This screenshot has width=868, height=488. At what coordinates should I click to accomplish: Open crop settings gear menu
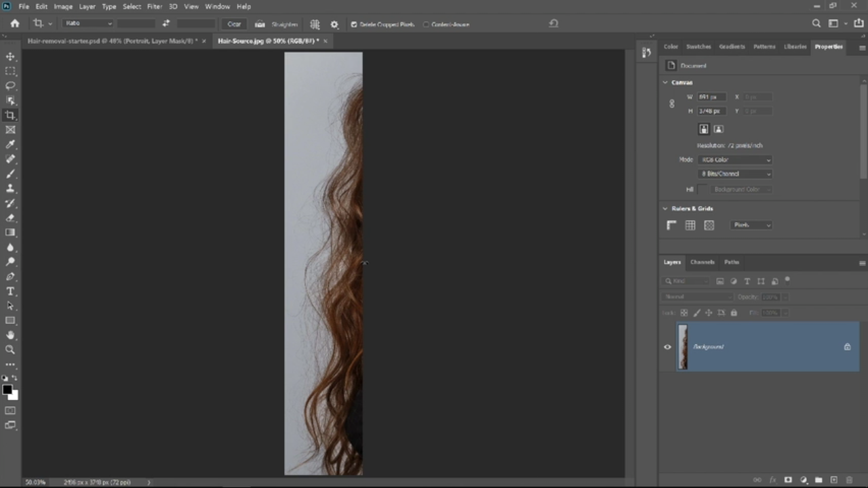point(334,24)
